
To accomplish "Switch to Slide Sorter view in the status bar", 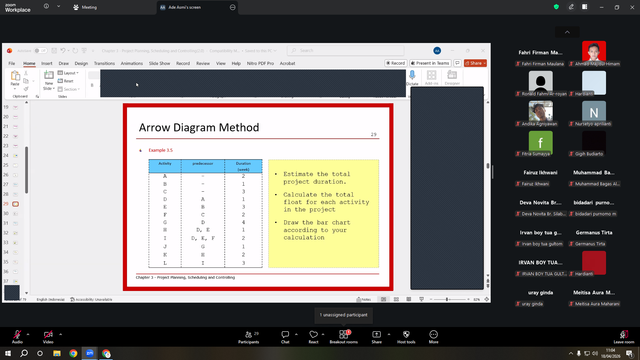I will point(396,299).
